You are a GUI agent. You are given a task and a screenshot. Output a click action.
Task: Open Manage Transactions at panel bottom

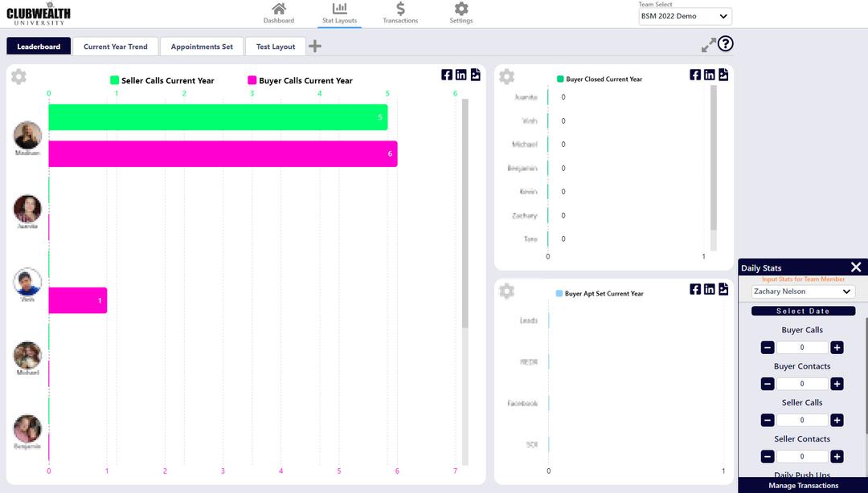(803, 485)
